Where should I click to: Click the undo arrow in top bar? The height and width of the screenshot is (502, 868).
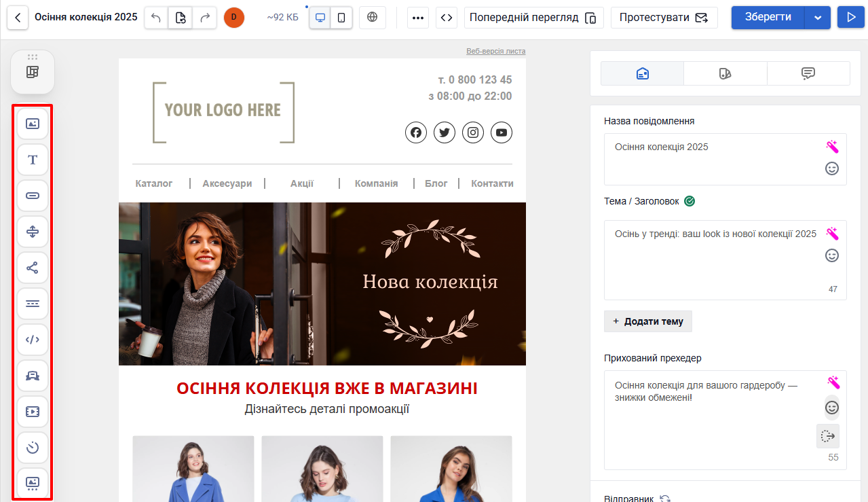[156, 18]
